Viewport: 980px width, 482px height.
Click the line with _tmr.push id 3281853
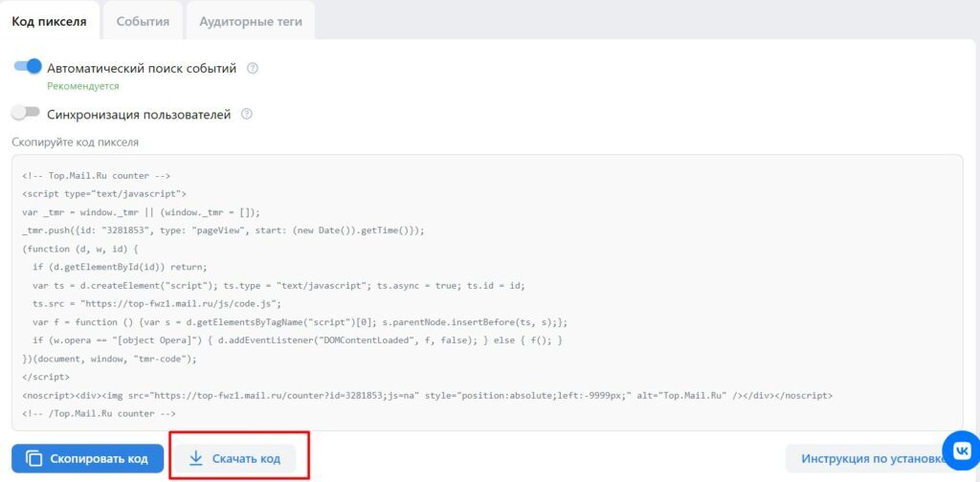pyautogui.click(x=223, y=230)
